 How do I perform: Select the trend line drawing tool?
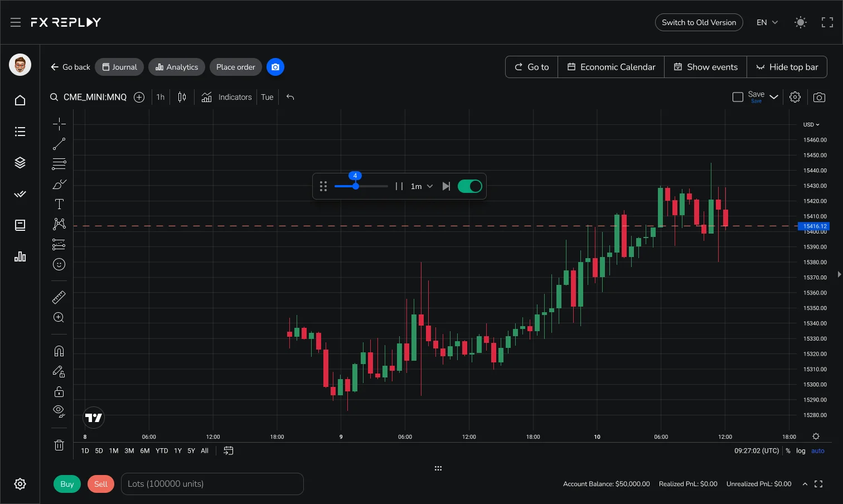[59, 144]
